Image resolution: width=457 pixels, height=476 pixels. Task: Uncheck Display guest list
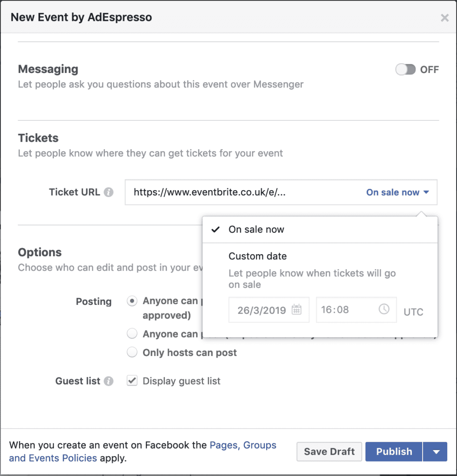click(x=132, y=380)
